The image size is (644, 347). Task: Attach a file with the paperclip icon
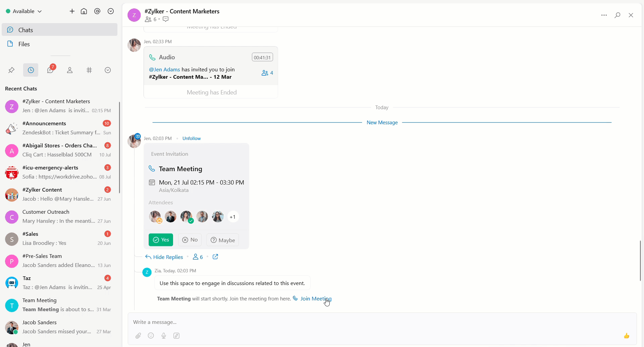[138, 336]
